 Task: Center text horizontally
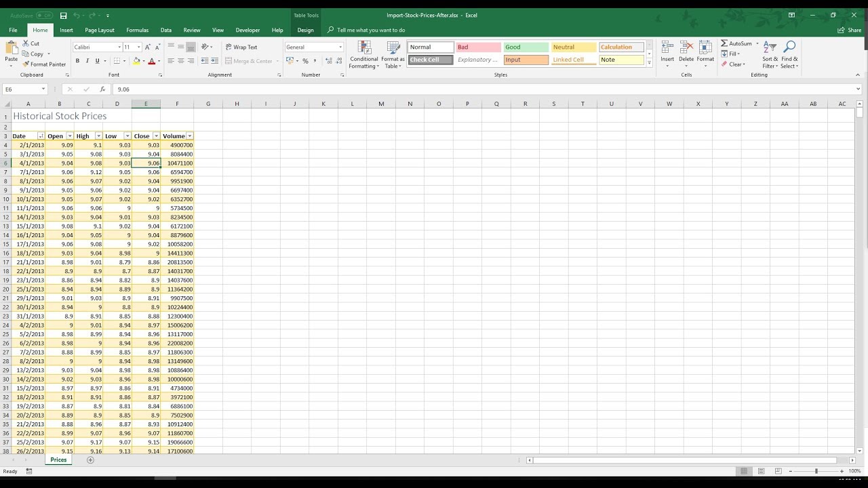point(181,61)
